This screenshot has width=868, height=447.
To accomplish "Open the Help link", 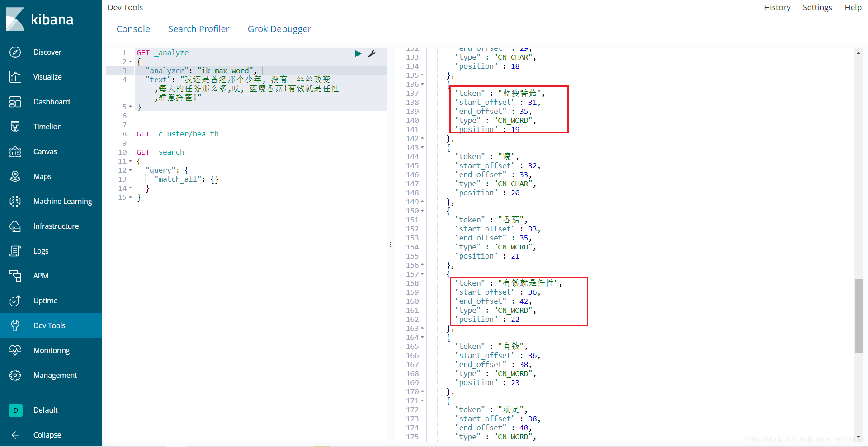I will [853, 7].
